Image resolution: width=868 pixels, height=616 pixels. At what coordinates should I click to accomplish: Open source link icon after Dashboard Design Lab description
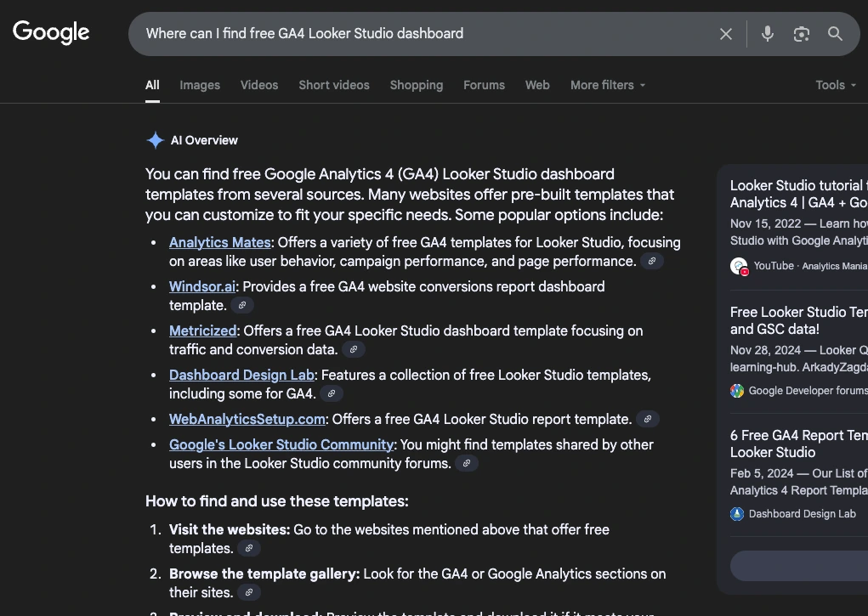tap(331, 394)
